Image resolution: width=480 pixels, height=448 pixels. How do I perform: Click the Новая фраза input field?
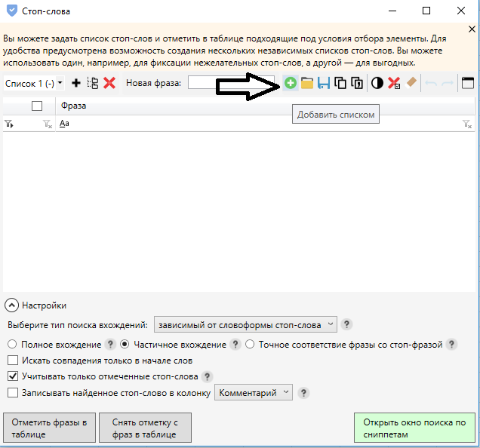click(231, 83)
